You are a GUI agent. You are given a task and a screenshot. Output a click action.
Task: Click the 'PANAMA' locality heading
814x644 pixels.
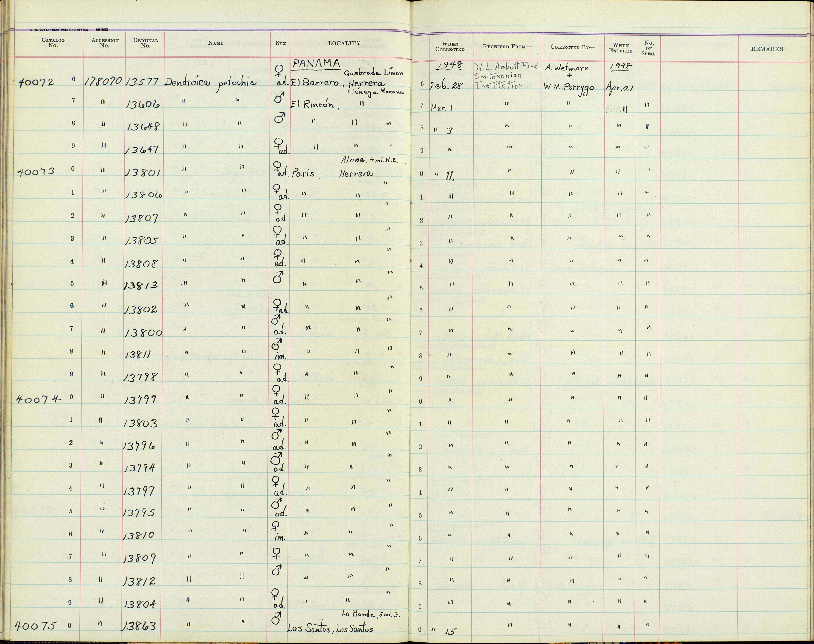click(x=317, y=64)
